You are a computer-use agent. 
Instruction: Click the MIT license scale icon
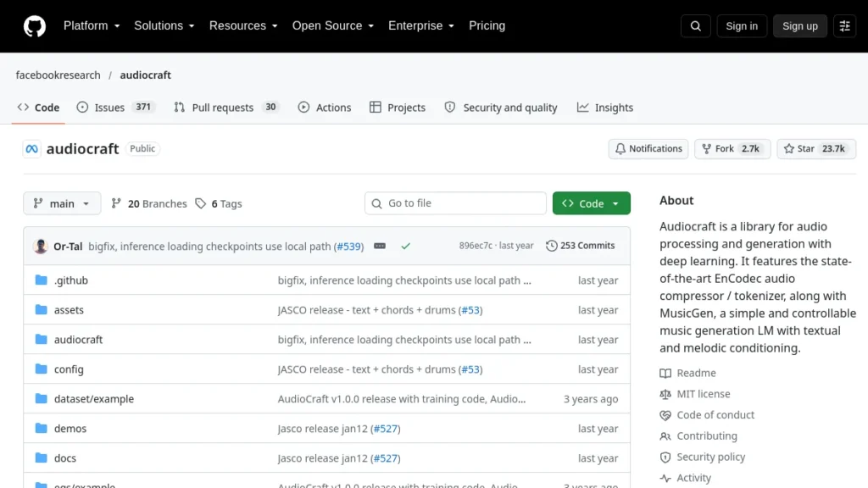coord(665,395)
